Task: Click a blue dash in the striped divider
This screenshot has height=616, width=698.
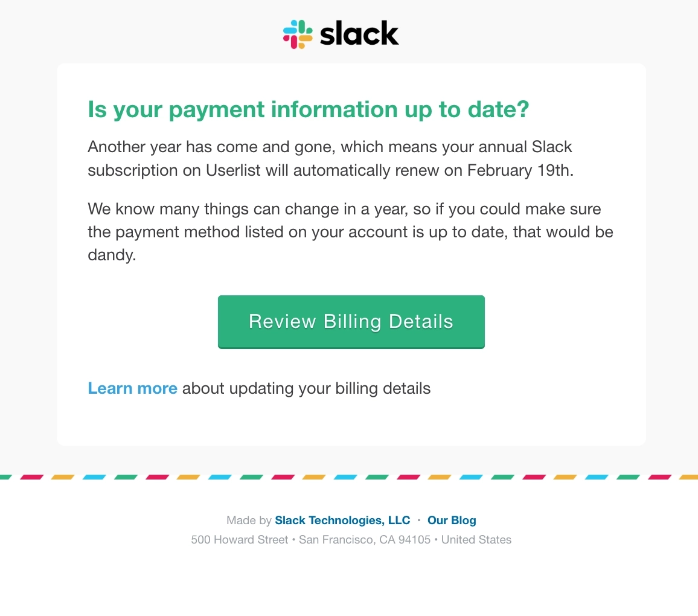Action: pos(94,476)
